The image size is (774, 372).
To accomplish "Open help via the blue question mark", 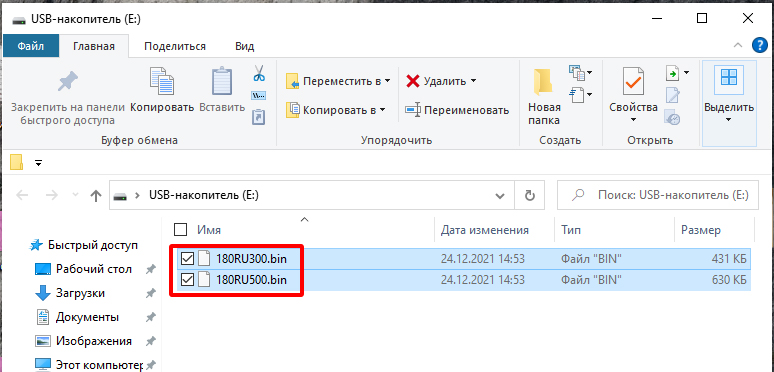I will [759, 46].
